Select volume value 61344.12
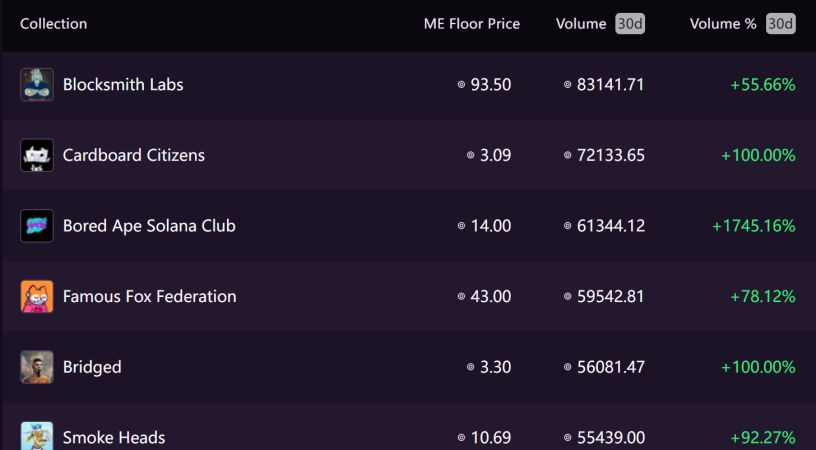816x450 pixels. click(x=610, y=226)
